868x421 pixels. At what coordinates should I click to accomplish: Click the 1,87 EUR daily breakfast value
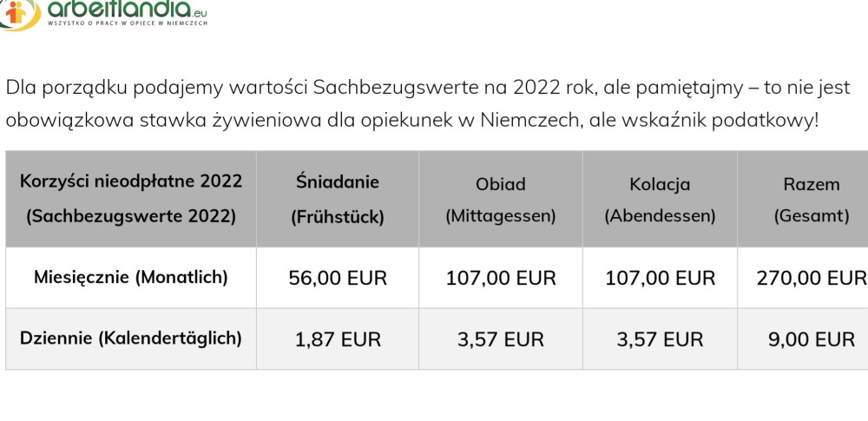[338, 339]
